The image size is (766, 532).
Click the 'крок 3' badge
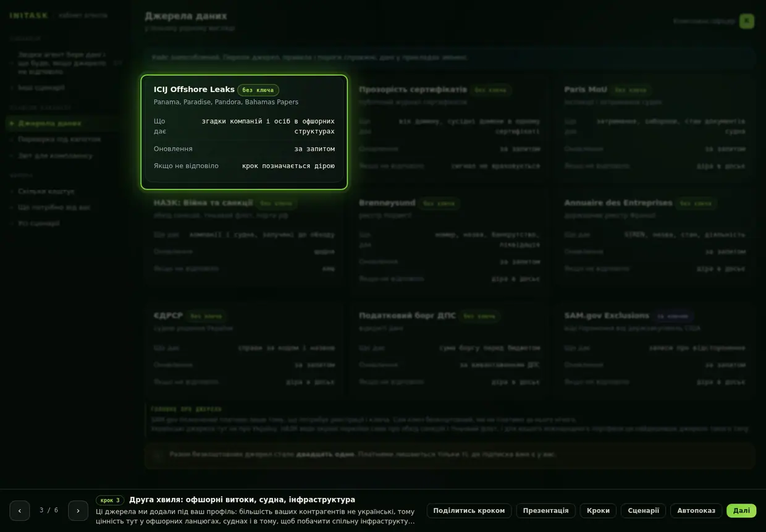110,500
